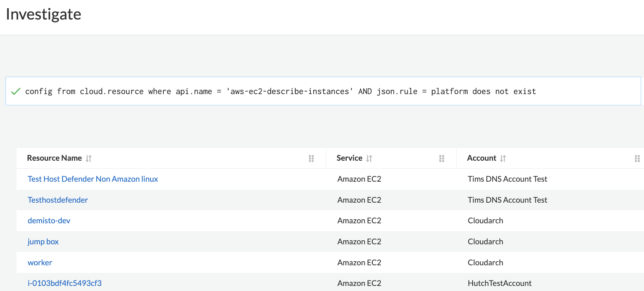Focus the RQL query input field
644x291 pixels.
[x=326, y=92]
